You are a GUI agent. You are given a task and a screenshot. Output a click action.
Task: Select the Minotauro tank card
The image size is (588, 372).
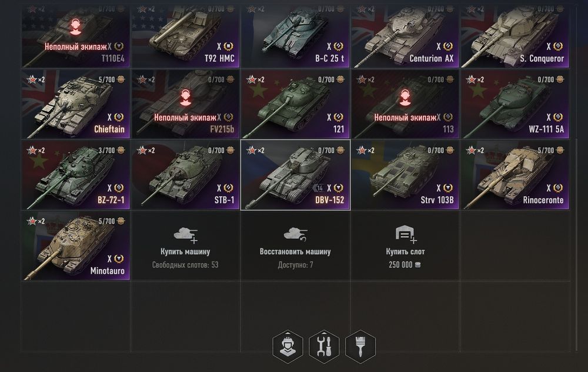pos(76,246)
